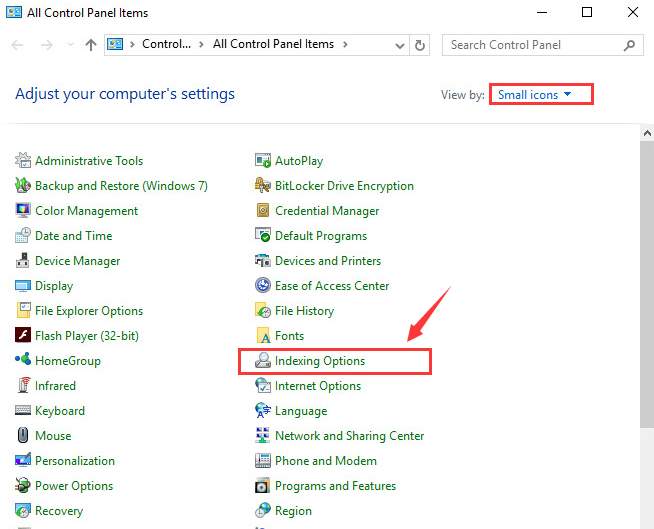Click the Network and Sharing Center icon
654x529 pixels.
point(263,436)
